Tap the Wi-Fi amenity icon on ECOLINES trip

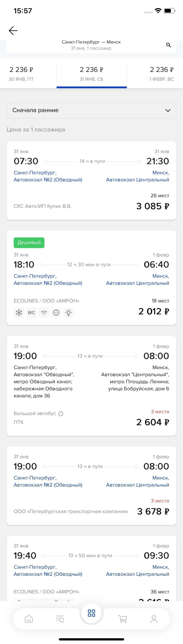44,312
